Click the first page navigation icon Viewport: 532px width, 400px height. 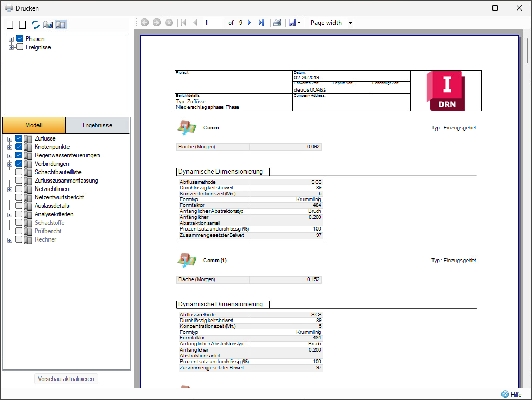(x=183, y=23)
